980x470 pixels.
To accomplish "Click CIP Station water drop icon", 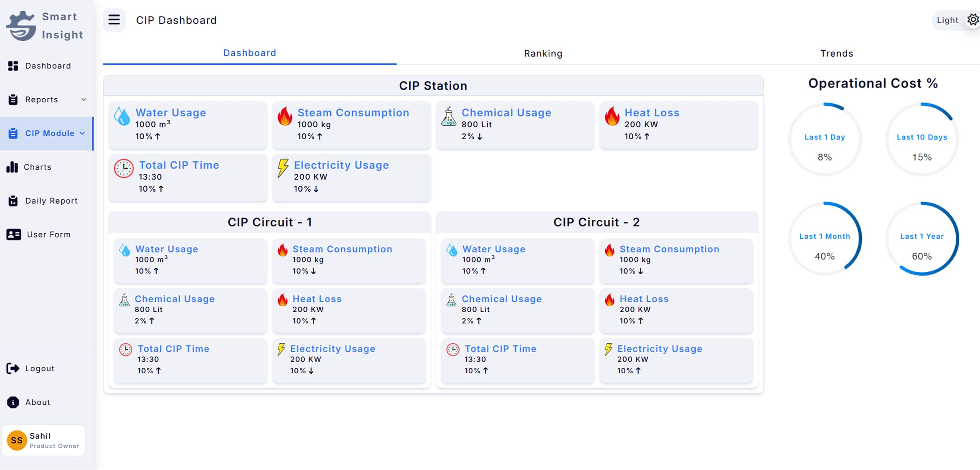I will 122,116.
